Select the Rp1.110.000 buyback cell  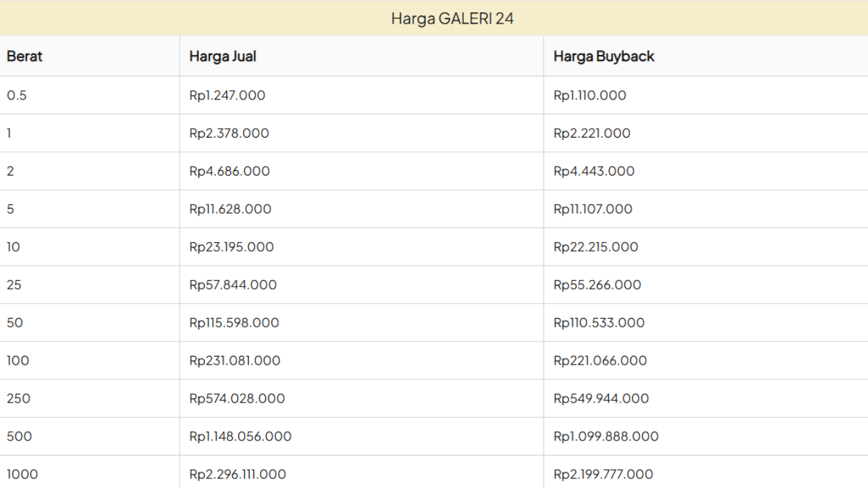point(589,96)
